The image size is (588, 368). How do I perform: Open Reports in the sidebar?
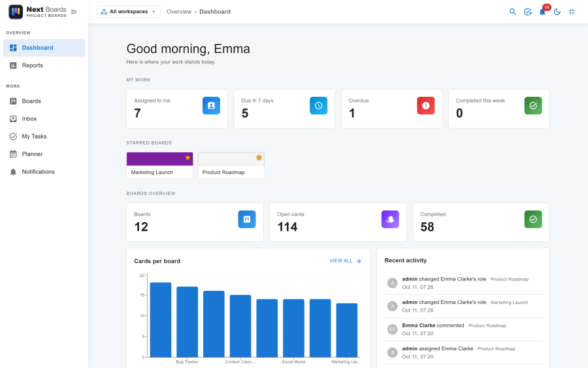pos(44,65)
